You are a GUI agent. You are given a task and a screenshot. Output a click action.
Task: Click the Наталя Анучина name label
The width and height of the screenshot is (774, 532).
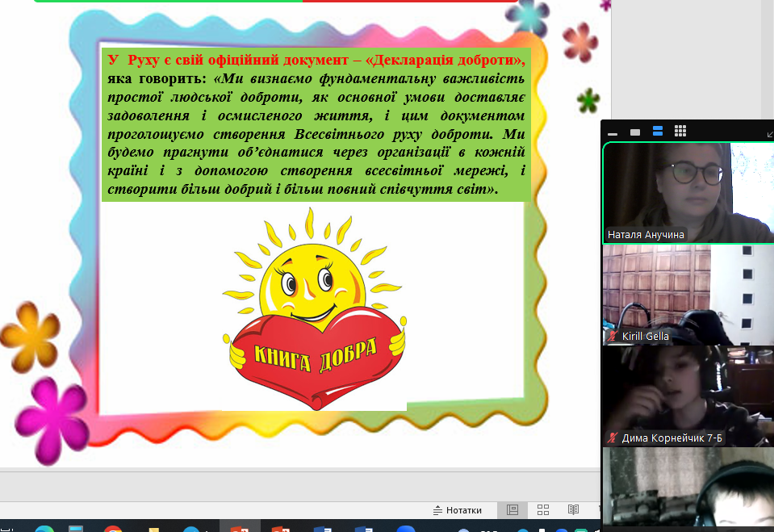click(646, 235)
